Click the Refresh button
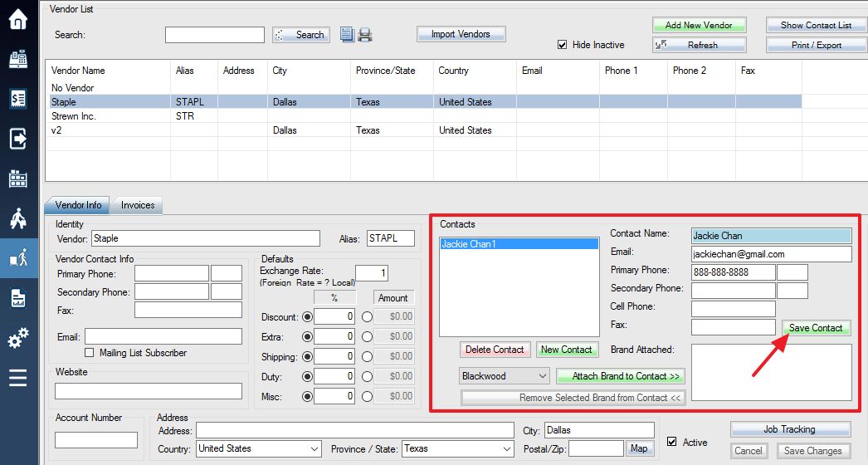Screen dimensions: 868x465 pos(699,45)
